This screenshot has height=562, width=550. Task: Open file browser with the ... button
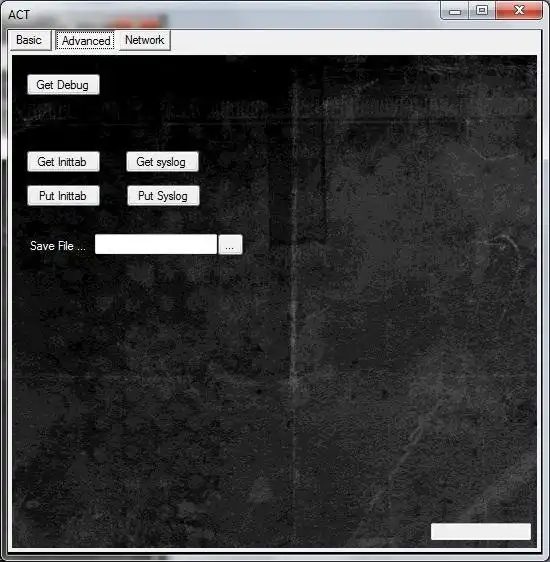point(230,245)
